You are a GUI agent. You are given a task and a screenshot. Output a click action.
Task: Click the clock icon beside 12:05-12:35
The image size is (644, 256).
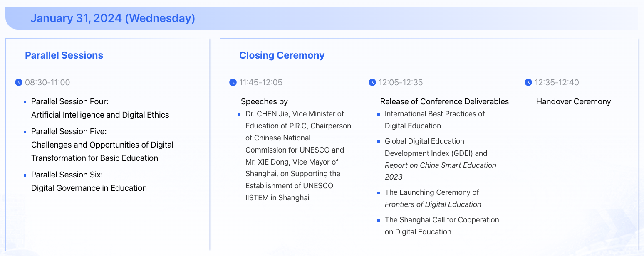[x=372, y=82]
